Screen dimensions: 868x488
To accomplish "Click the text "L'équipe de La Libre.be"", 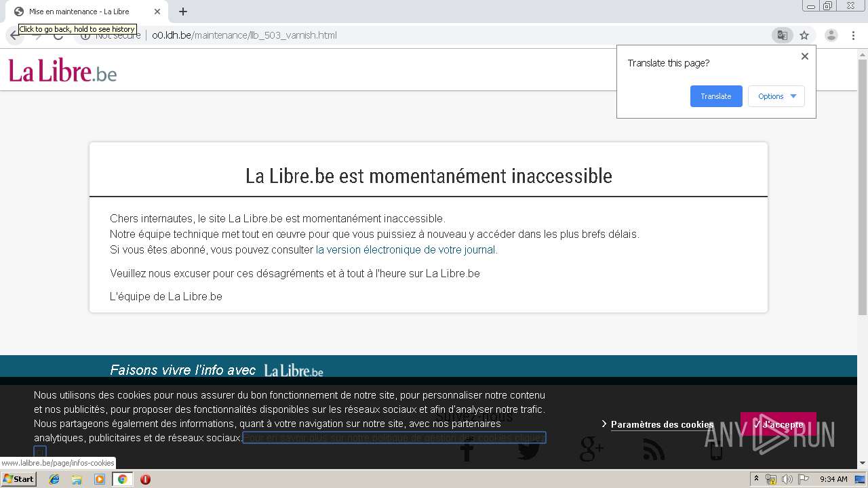I will point(166,296).
